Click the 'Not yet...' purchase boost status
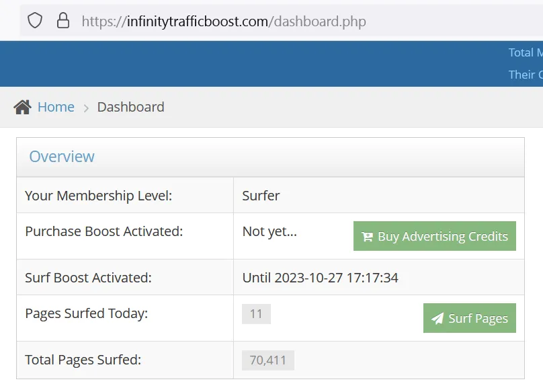Viewport: 543px width, 392px height. [x=269, y=231]
